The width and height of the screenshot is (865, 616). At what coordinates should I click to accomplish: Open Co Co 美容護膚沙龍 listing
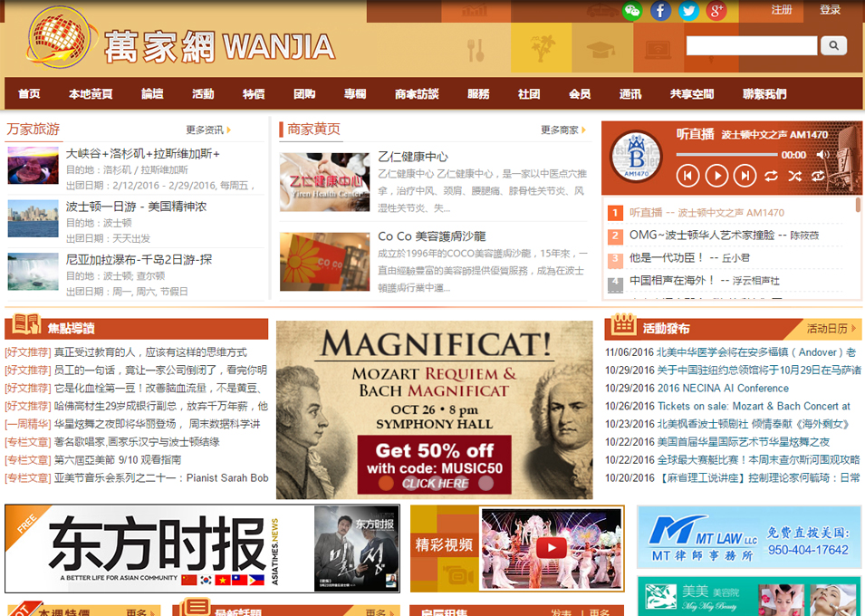tap(432, 236)
